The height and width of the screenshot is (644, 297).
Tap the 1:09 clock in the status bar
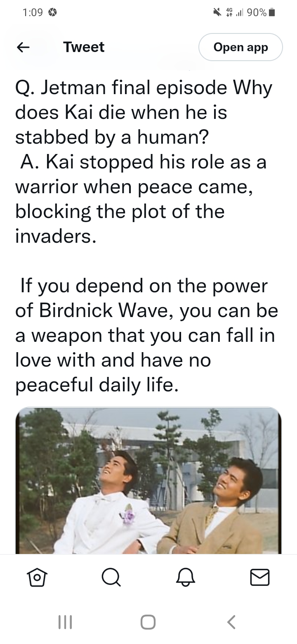(32, 13)
